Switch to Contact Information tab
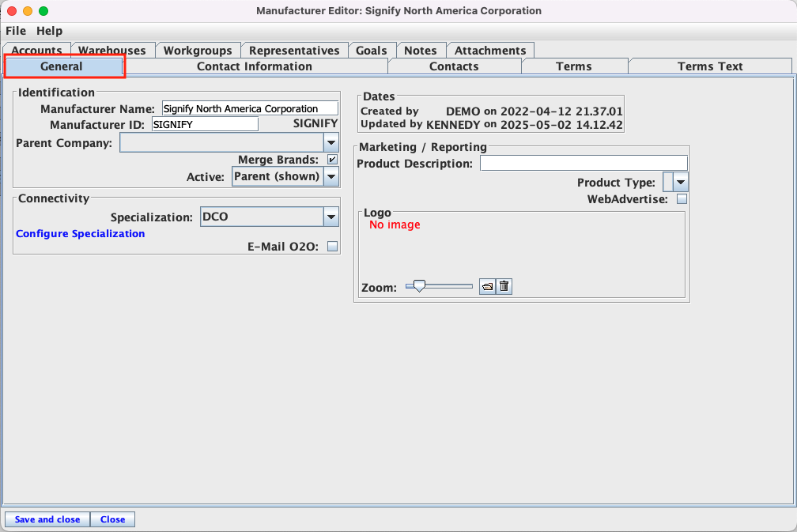Viewport: 797px width, 532px height. point(255,66)
